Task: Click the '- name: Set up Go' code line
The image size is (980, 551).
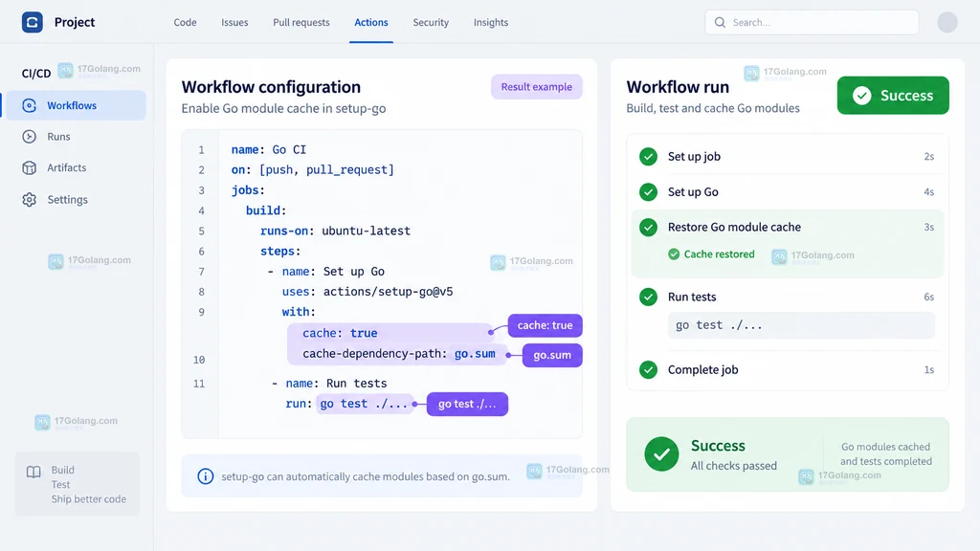Action: [x=325, y=272]
